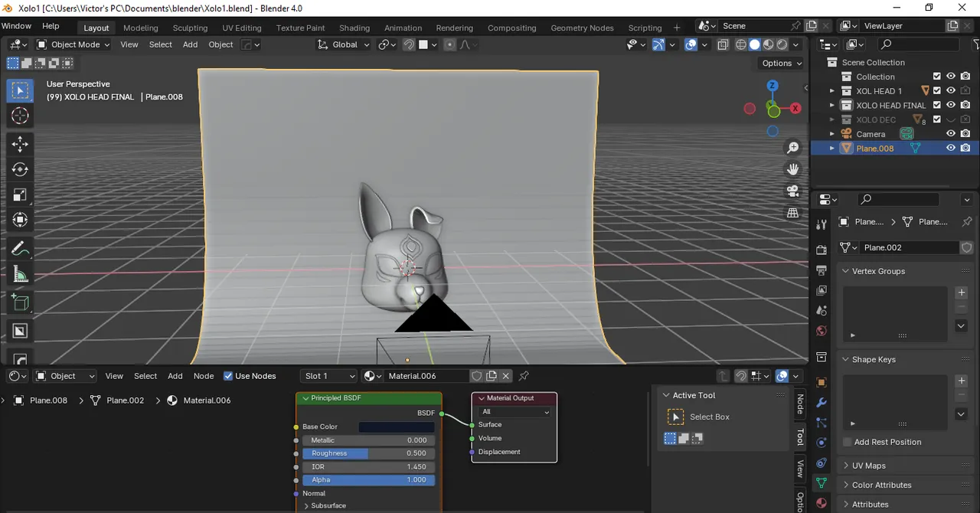Open the Window menu
The height and width of the screenshot is (513, 980).
tap(16, 26)
